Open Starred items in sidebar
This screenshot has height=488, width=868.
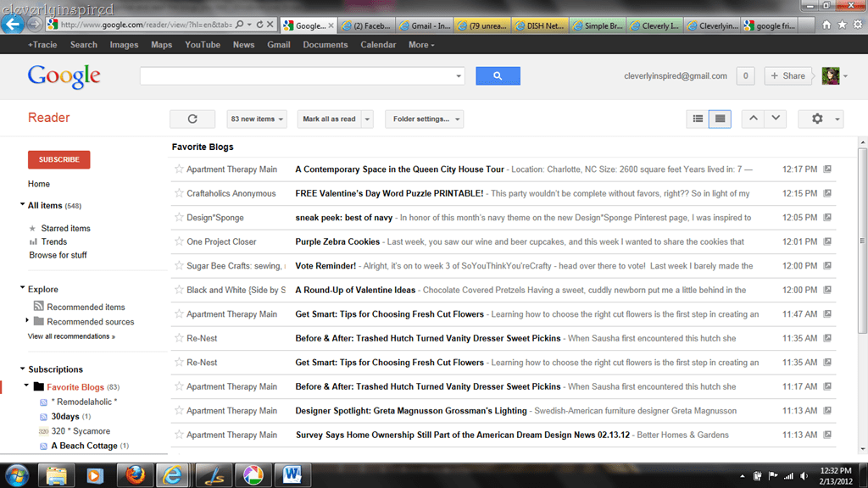pyautogui.click(x=65, y=228)
